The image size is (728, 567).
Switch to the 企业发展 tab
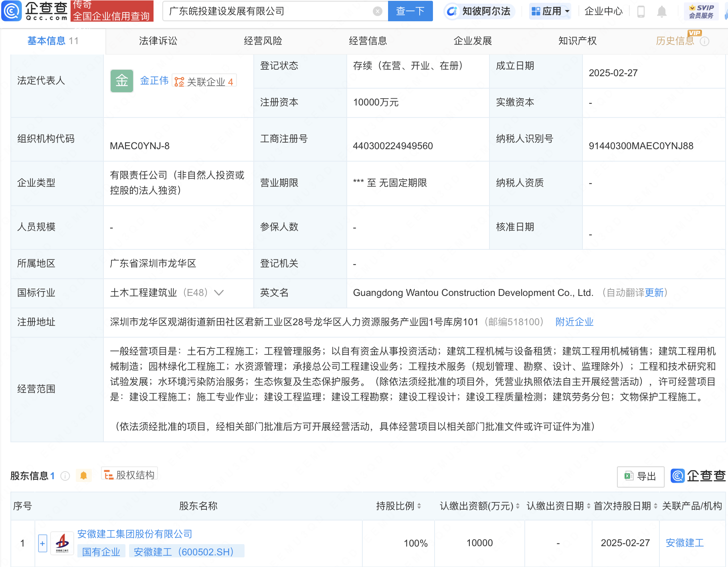pyautogui.click(x=473, y=41)
